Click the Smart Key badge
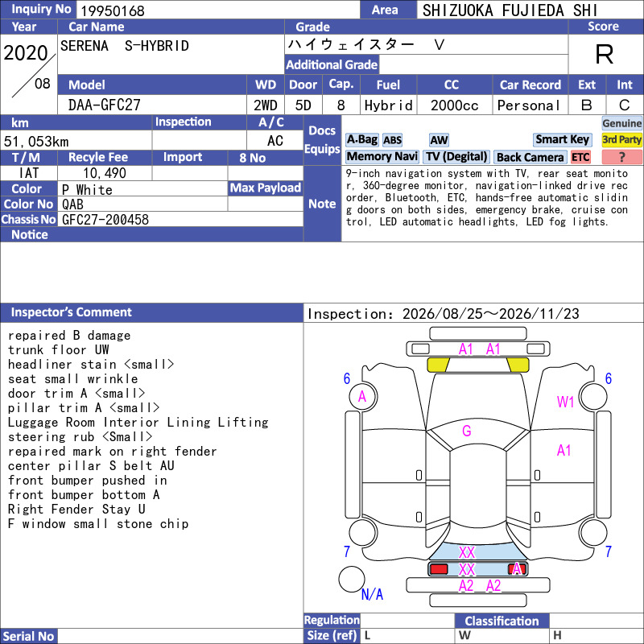The image size is (644, 644). point(562,139)
